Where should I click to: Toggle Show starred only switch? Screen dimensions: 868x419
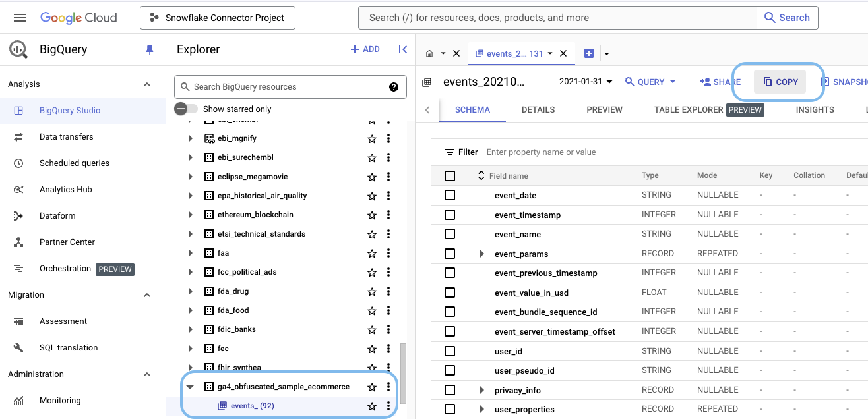click(x=187, y=109)
